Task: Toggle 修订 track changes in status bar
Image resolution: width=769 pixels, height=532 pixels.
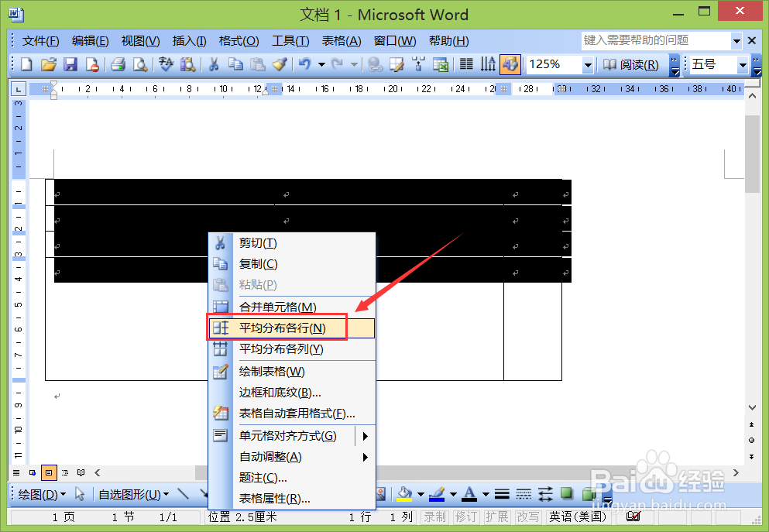Action: coord(466,517)
